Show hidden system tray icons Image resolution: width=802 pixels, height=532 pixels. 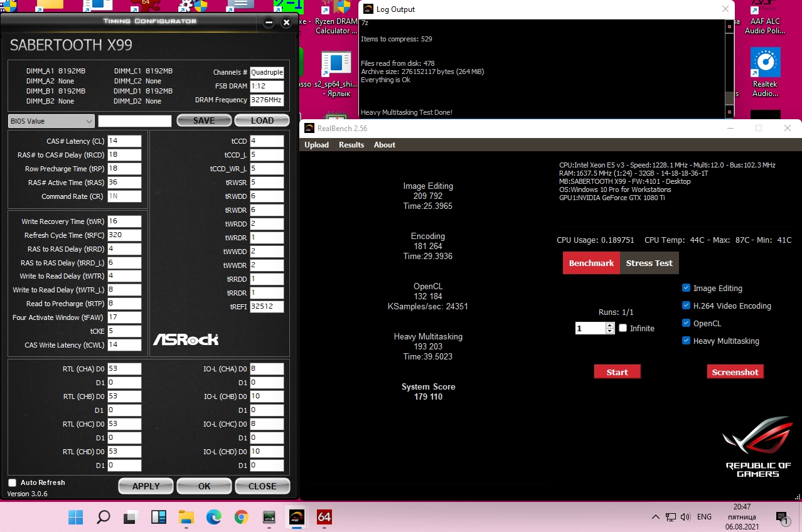655,517
